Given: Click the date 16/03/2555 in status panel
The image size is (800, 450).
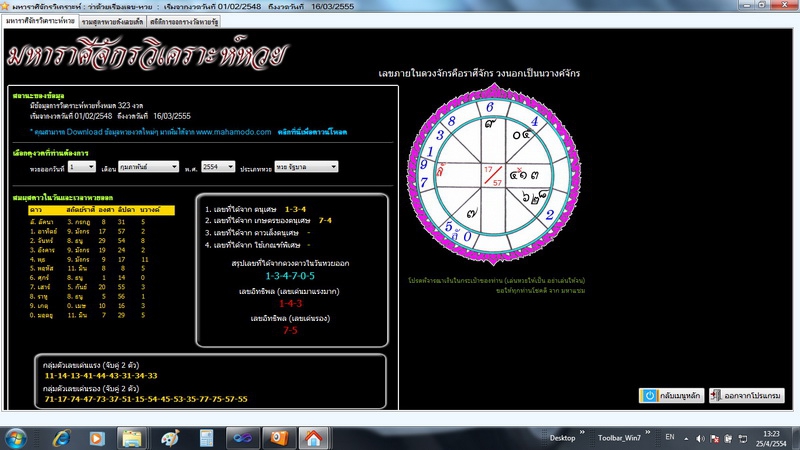Looking at the screenshot, I should click(172, 116).
